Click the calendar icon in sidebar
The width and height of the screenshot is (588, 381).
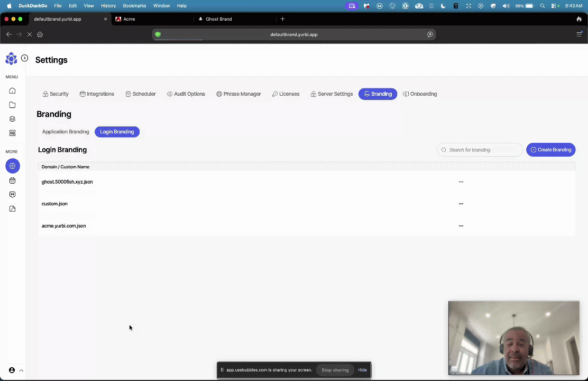(12, 180)
